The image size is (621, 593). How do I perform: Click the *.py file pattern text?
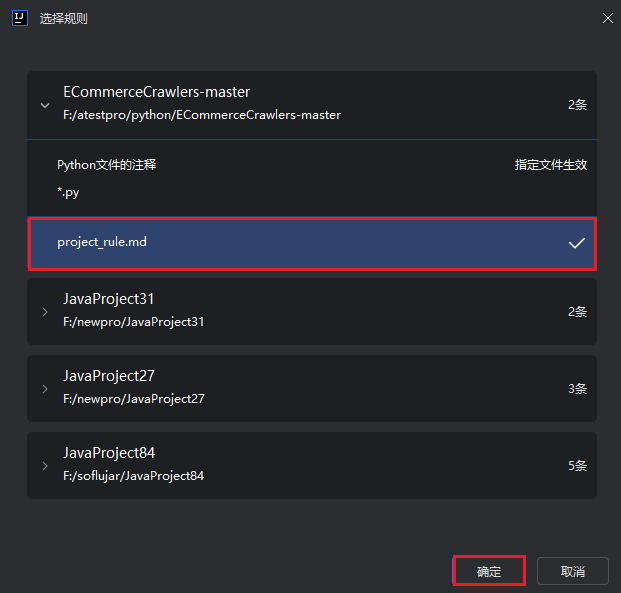[x=68, y=191]
